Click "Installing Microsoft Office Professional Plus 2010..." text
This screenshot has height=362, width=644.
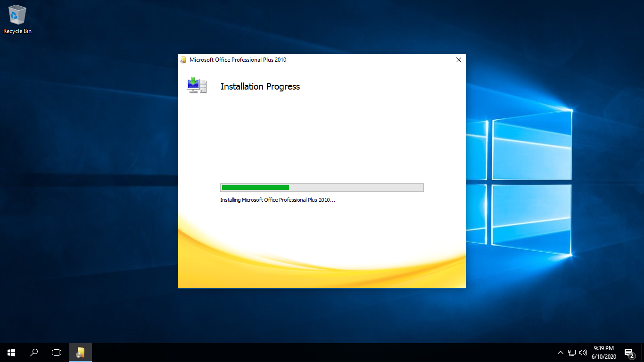[278, 200]
